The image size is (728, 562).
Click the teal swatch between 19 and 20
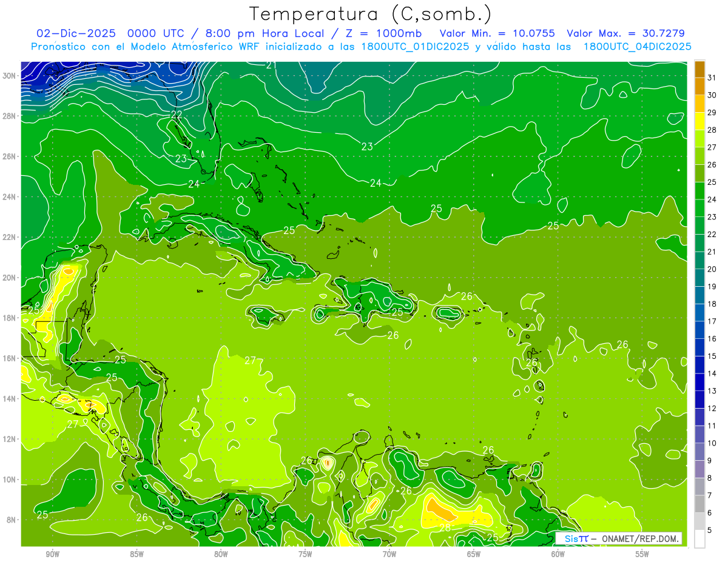(x=699, y=278)
